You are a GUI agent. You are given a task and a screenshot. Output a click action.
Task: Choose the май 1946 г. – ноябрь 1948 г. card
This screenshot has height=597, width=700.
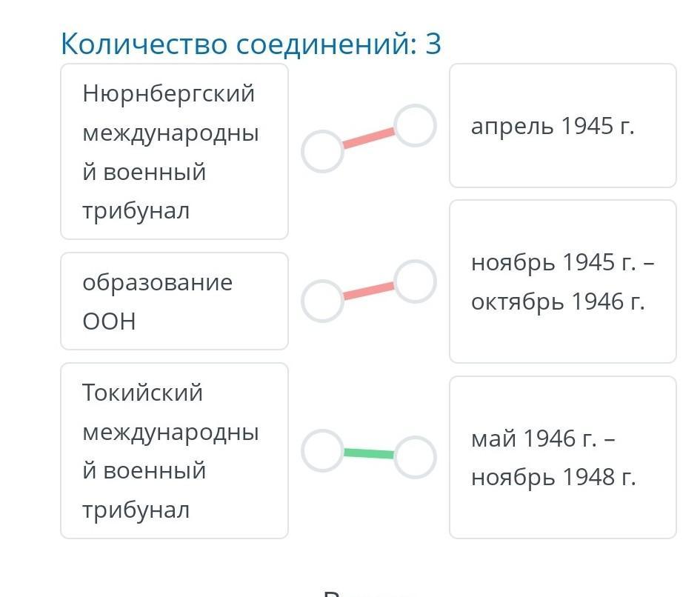562,457
